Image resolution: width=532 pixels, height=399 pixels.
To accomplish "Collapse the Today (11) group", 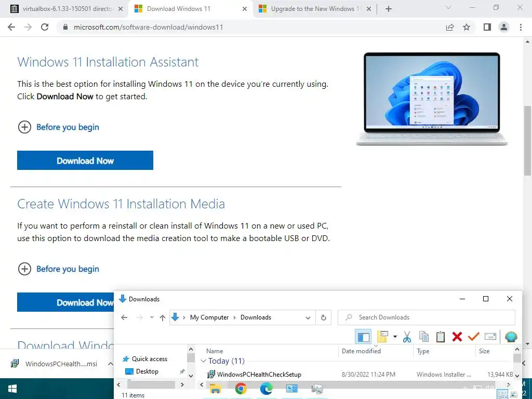I will (x=203, y=361).
